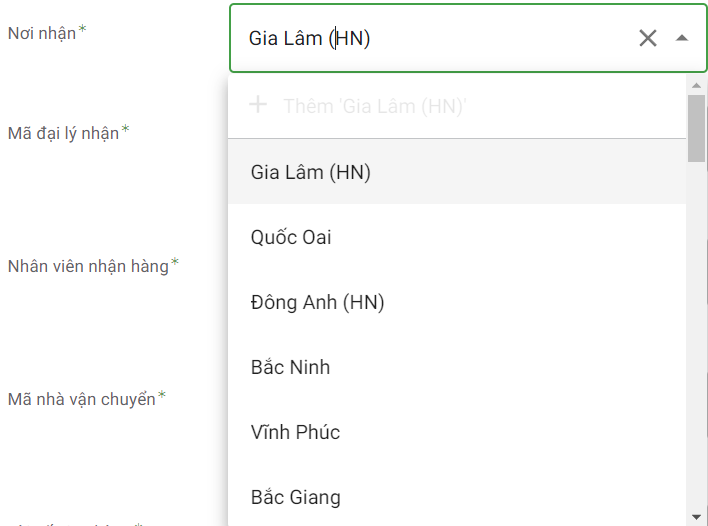Image resolution: width=708 pixels, height=526 pixels.
Task: Click the cut-off label below Mã nhà vận chuyển
Action: coord(80,522)
